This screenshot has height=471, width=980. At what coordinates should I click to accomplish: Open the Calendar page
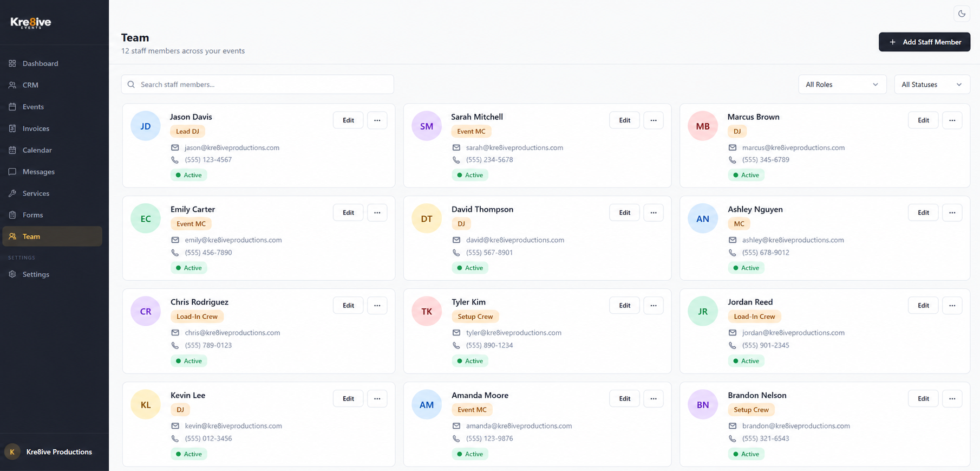click(x=52, y=150)
